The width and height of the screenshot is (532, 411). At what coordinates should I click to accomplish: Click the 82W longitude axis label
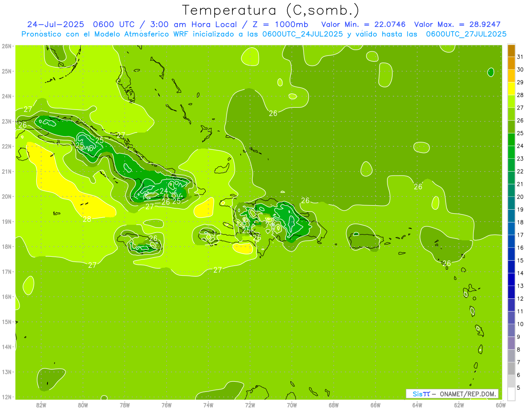pyautogui.click(x=41, y=405)
